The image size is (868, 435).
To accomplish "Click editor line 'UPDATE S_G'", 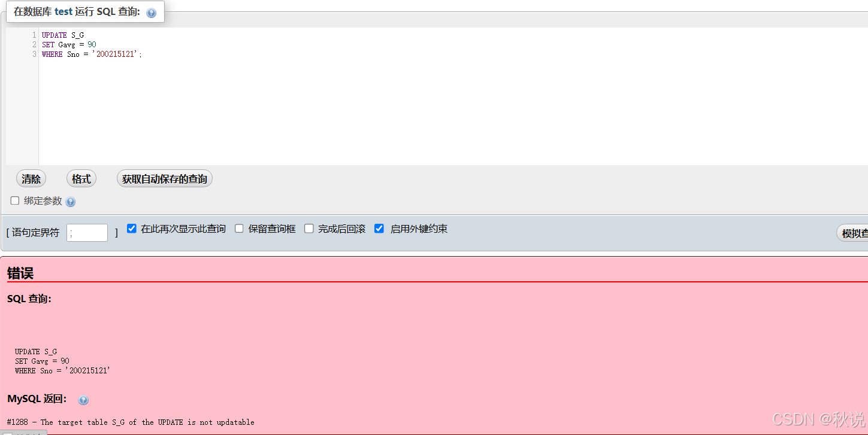I will coord(63,35).
